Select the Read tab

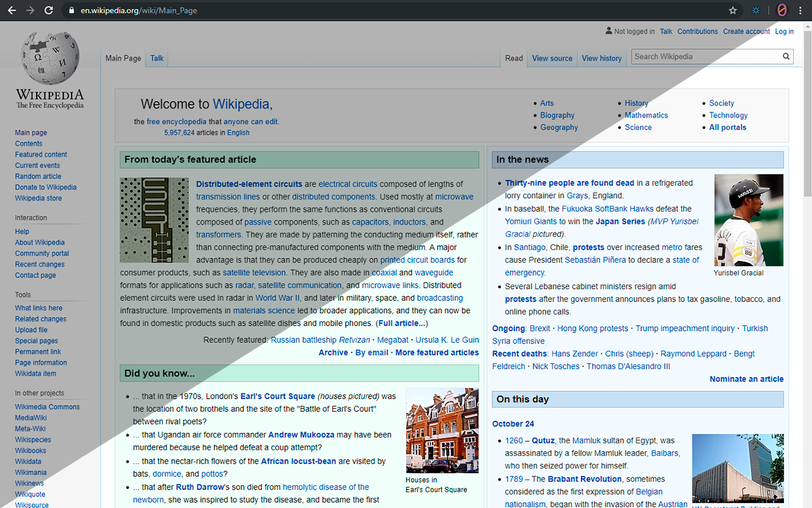pyautogui.click(x=514, y=58)
